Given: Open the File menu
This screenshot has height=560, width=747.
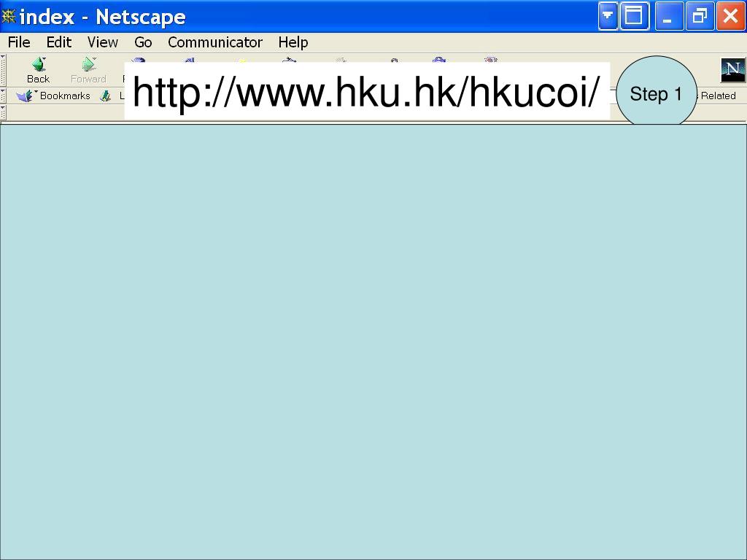Looking at the screenshot, I should [x=19, y=42].
